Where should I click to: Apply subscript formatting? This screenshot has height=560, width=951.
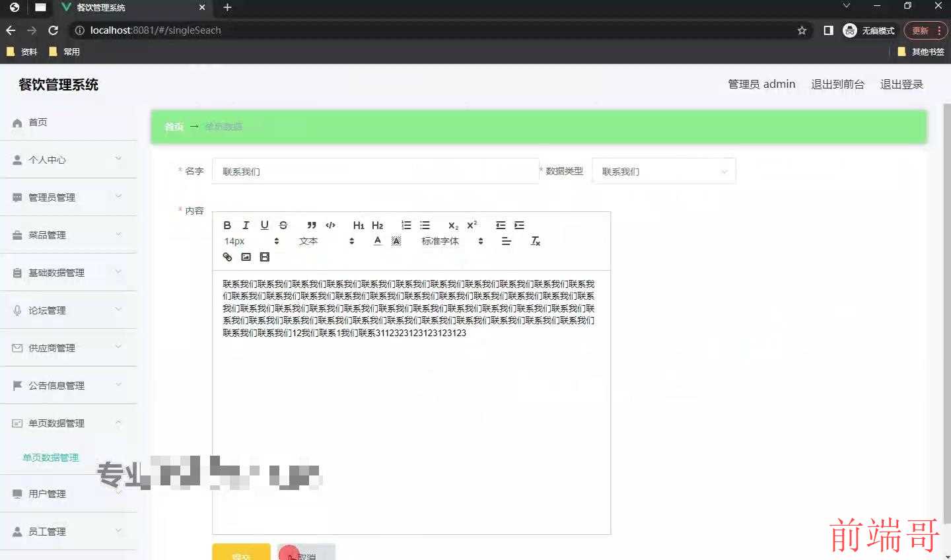click(453, 225)
